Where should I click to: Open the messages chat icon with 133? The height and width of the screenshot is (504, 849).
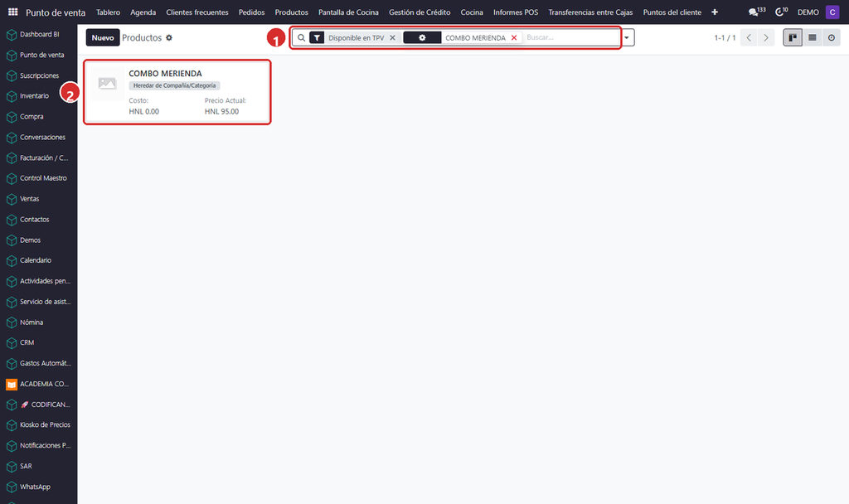tap(756, 12)
